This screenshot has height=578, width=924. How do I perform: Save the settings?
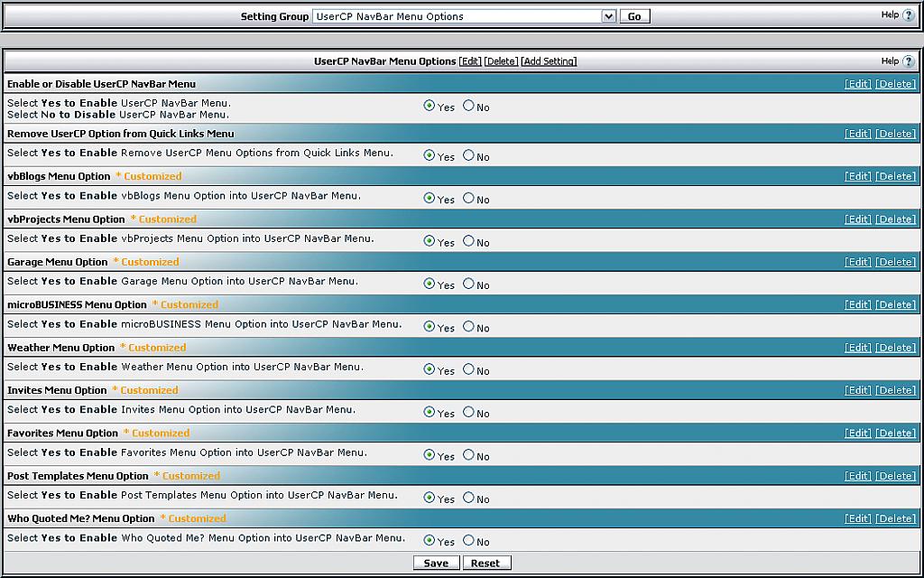coord(436,563)
